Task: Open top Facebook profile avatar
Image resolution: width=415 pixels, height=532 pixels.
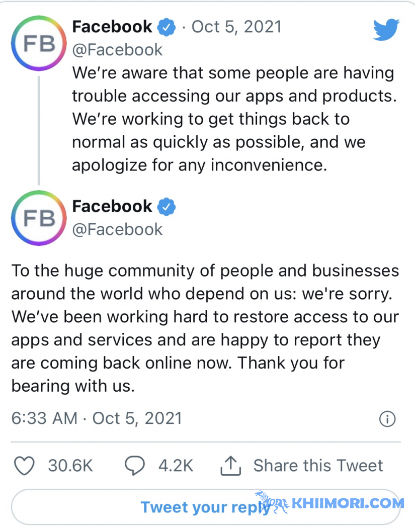Action: 39,43
